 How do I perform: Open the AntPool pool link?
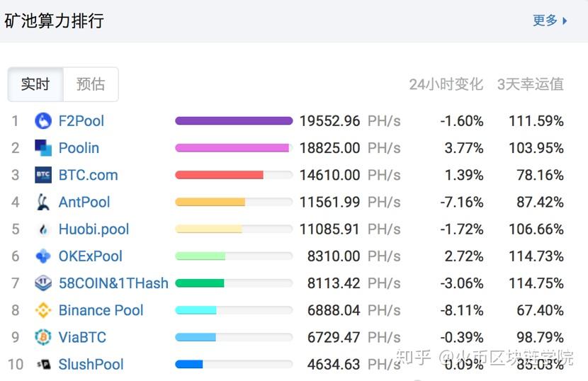[84, 202]
